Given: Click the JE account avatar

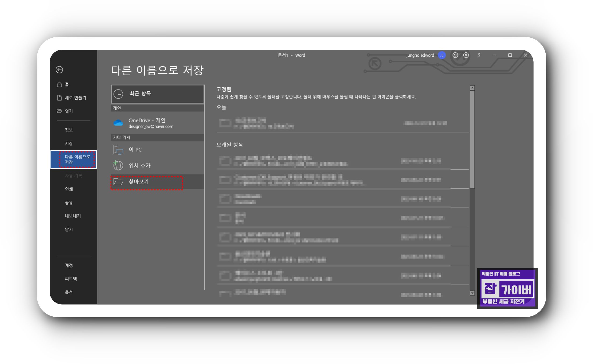Looking at the screenshot, I should pyautogui.click(x=442, y=55).
